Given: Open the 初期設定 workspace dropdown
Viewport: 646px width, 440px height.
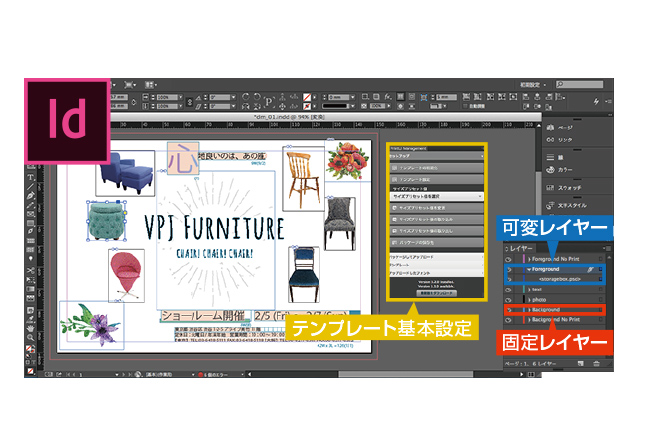Looking at the screenshot, I should coord(532,84).
